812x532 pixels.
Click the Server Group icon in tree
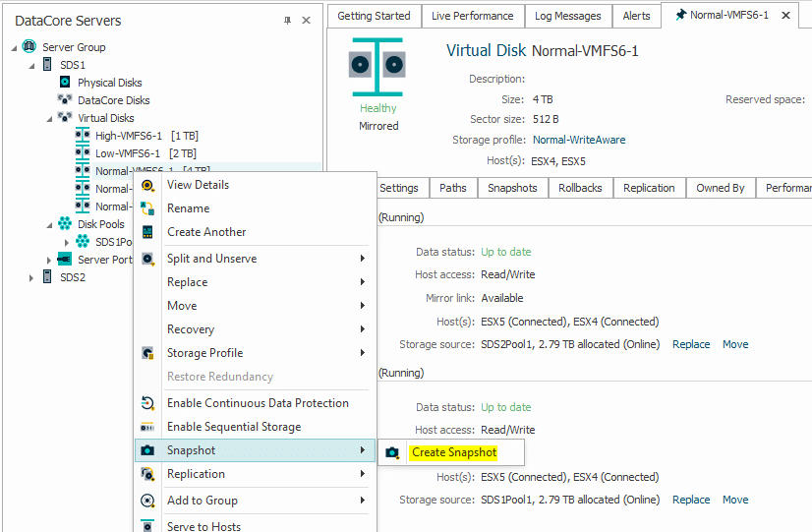29,46
